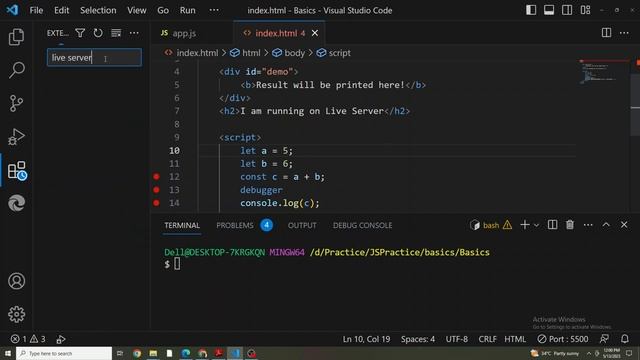The height and width of the screenshot is (360, 640).
Task: Select language mode HTML
Action: click(x=515, y=339)
